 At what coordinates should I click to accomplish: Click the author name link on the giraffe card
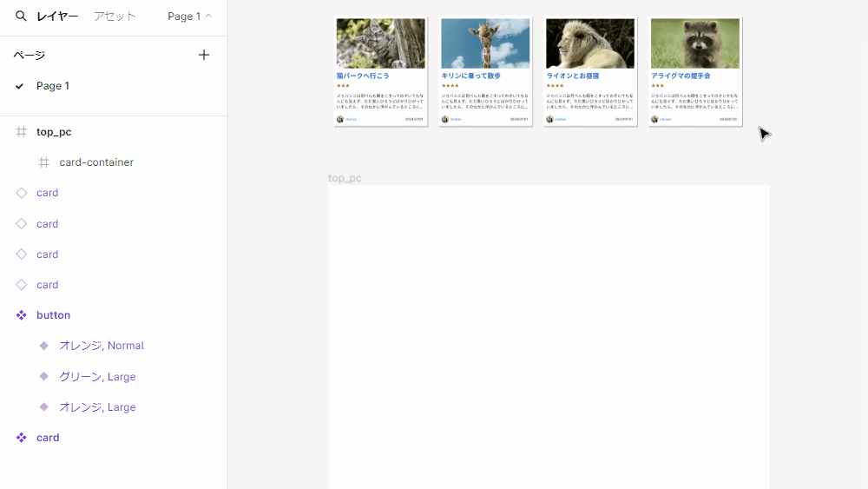(456, 119)
